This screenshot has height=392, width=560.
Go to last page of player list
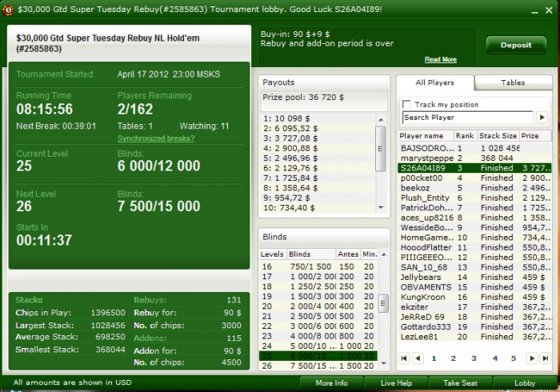click(x=546, y=358)
